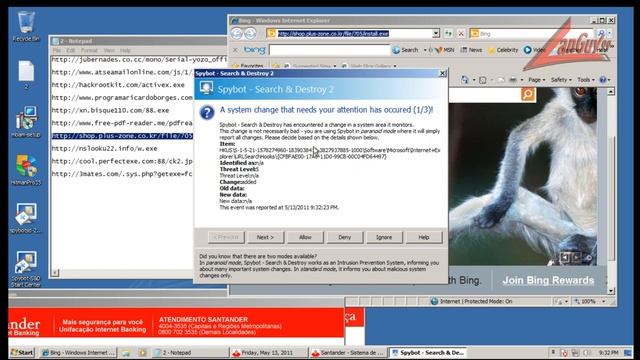The image size is (640, 360).
Task: Click the IE search magnifier icon
Action: coord(601,33)
